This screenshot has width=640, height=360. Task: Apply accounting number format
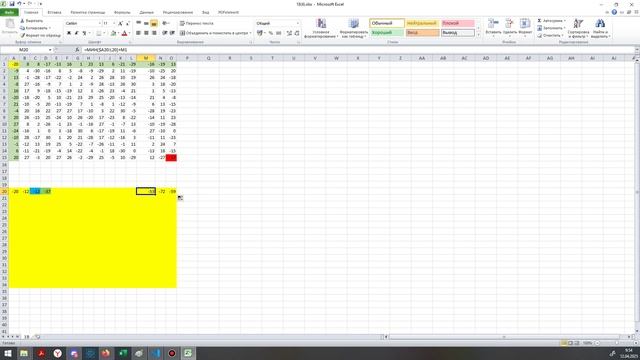(x=260, y=33)
